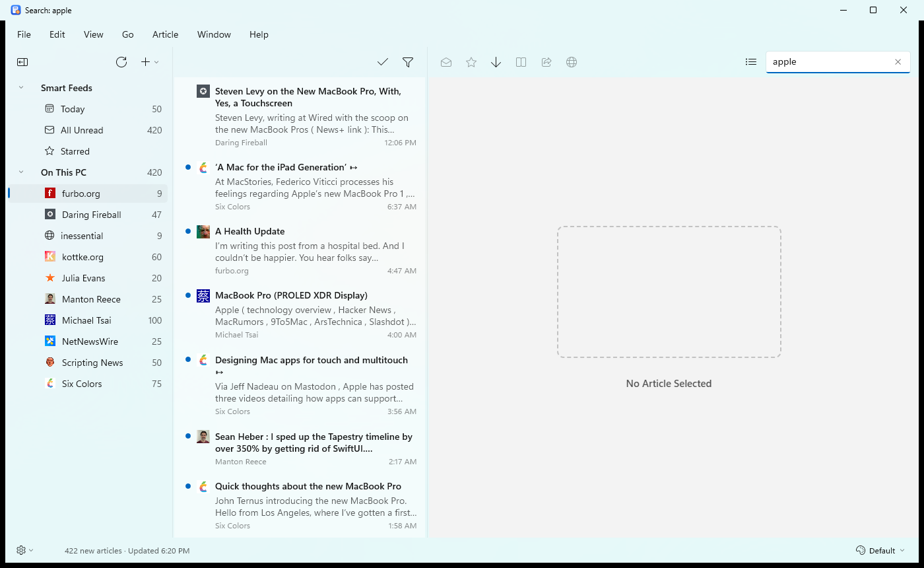Select the inessential feed
The height and width of the screenshot is (568, 924).
tap(88, 236)
